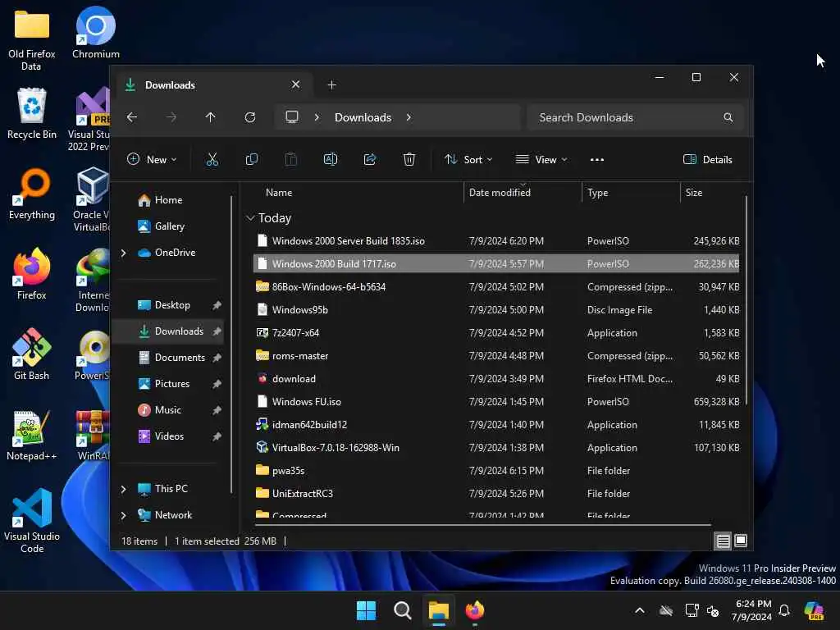Add a new Explorer tab
Screen dimensions: 840x630
(331, 85)
